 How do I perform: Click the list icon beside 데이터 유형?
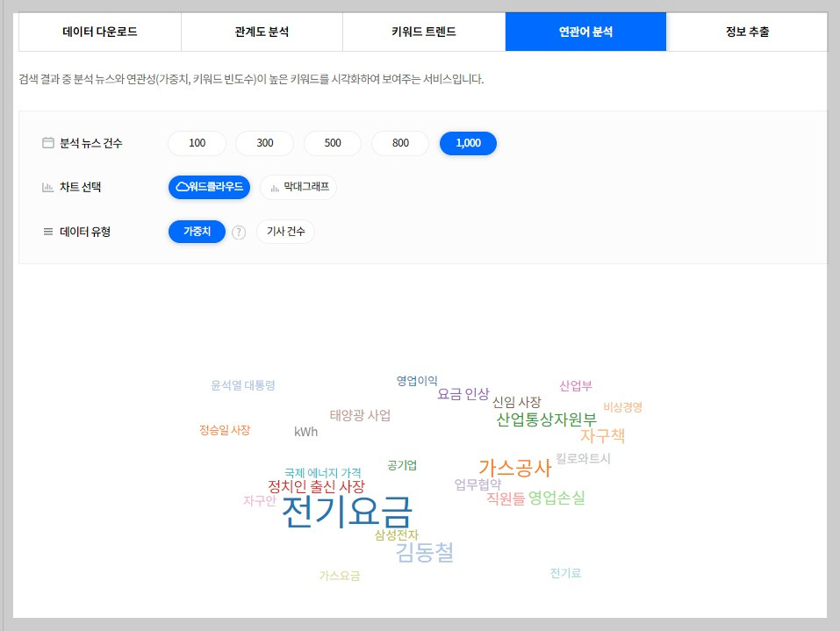point(48,231)
